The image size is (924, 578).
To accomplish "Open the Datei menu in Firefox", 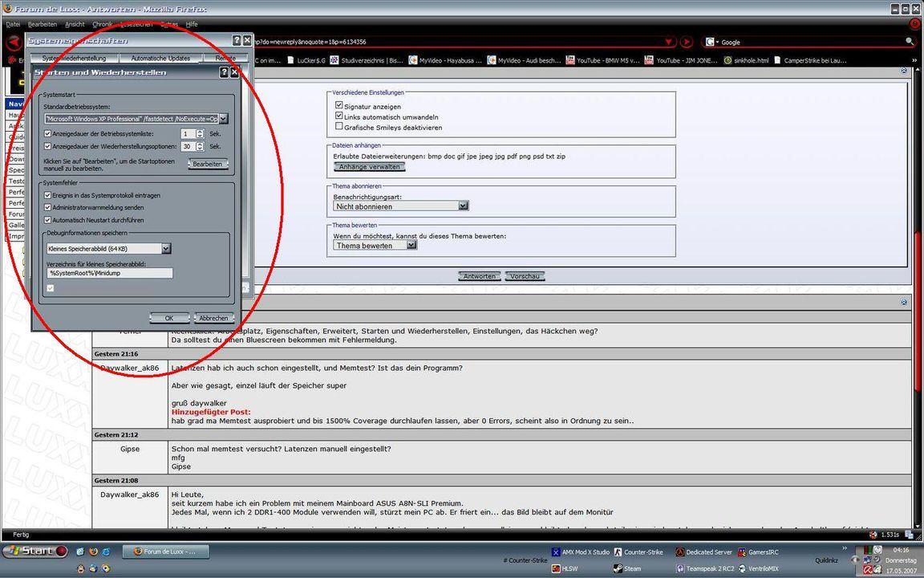I will (x=13, y=24).
